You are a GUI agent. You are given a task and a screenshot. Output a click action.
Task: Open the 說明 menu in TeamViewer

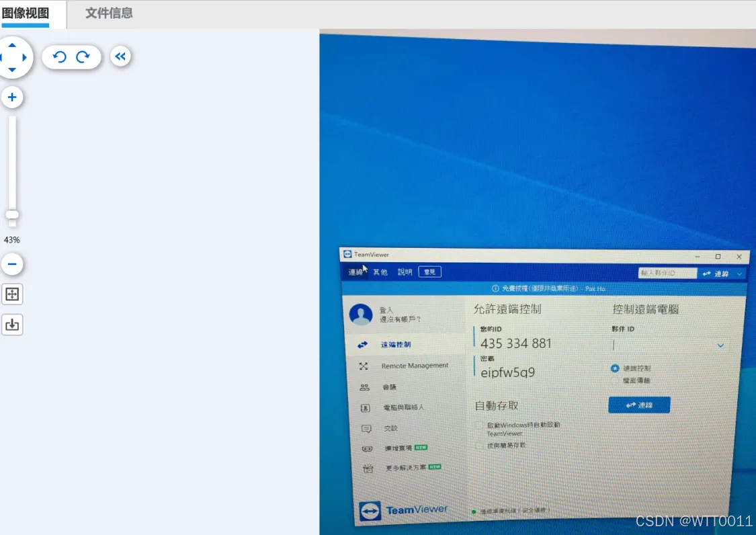click(405, 272)
